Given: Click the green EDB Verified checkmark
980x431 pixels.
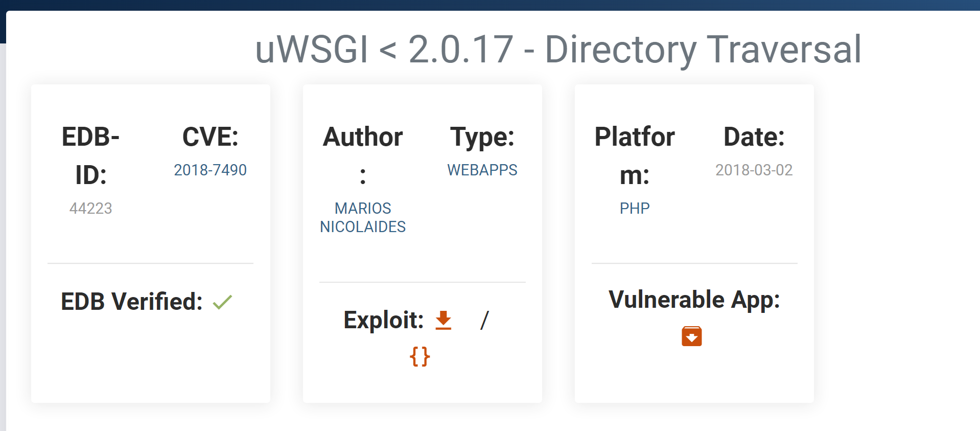Looking at the screenshot, I should pyautogui.click(x=222, y=302).
